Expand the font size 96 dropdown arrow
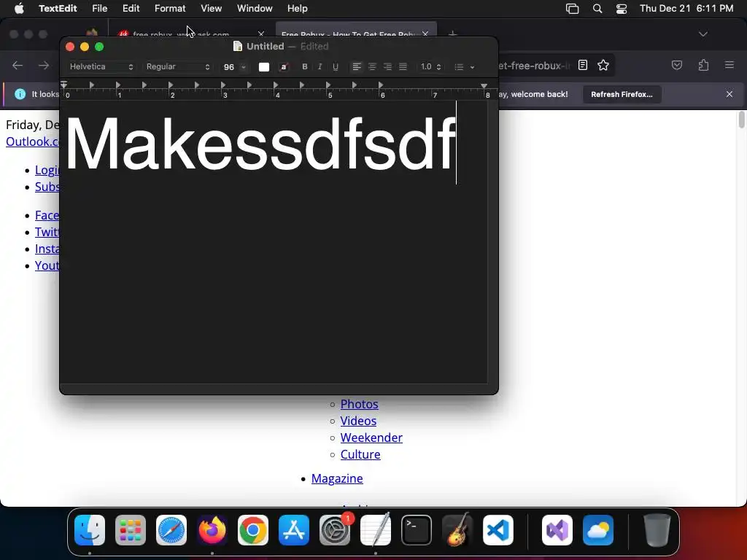The width and height of the screenshot is (747, 560). (x=244, y=67)
